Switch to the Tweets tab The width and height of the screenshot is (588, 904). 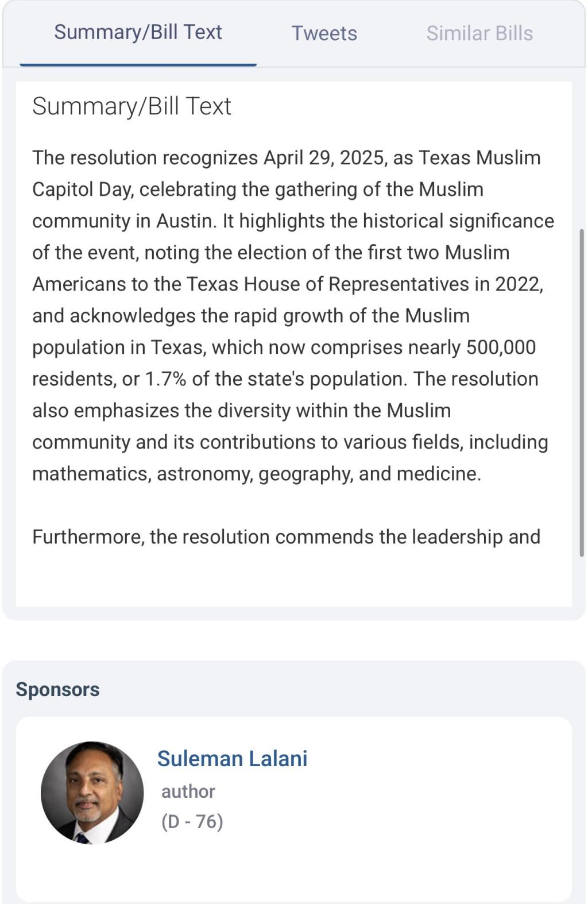click(324, 33)
